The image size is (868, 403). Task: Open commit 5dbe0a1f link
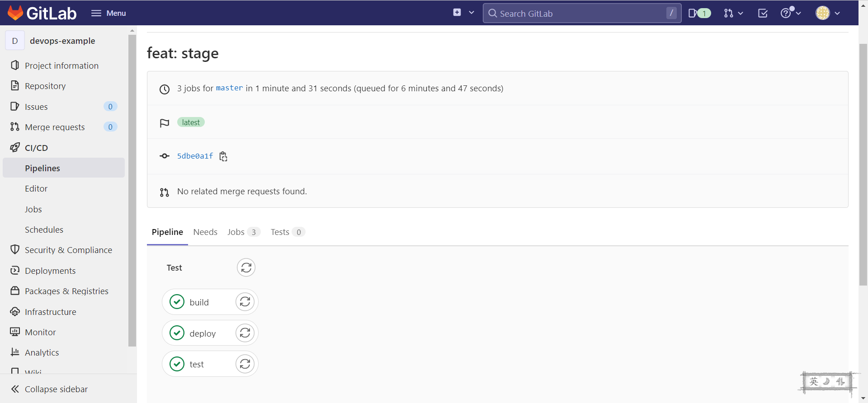(x=195, y=156)
